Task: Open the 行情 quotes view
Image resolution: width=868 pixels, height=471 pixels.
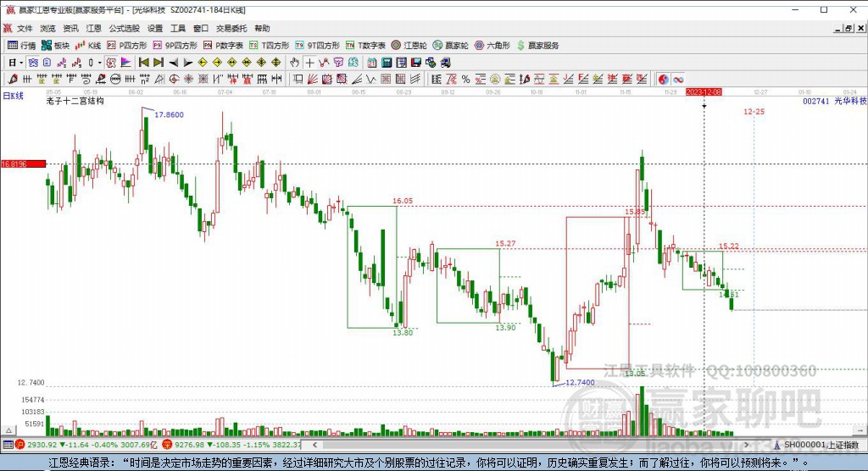Action: coord(21,46)
